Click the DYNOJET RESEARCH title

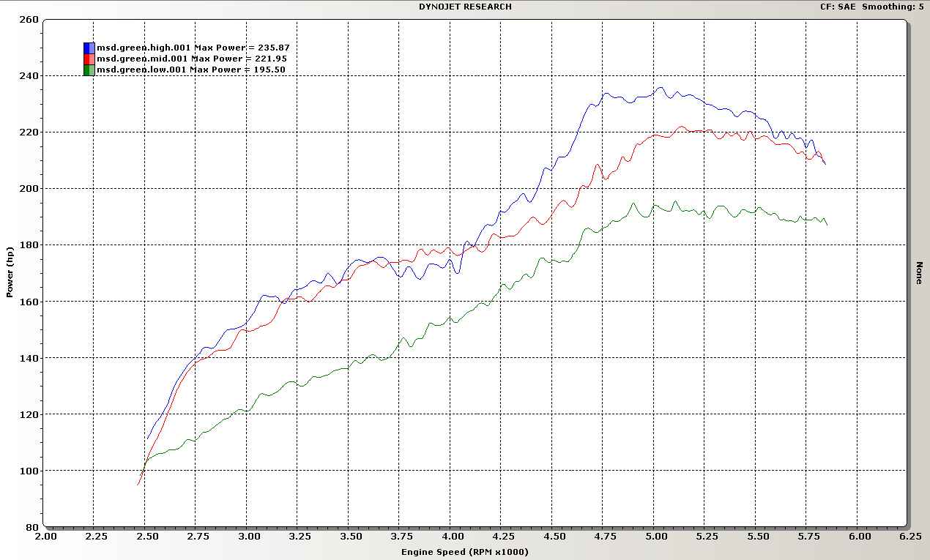coord(465,7)
